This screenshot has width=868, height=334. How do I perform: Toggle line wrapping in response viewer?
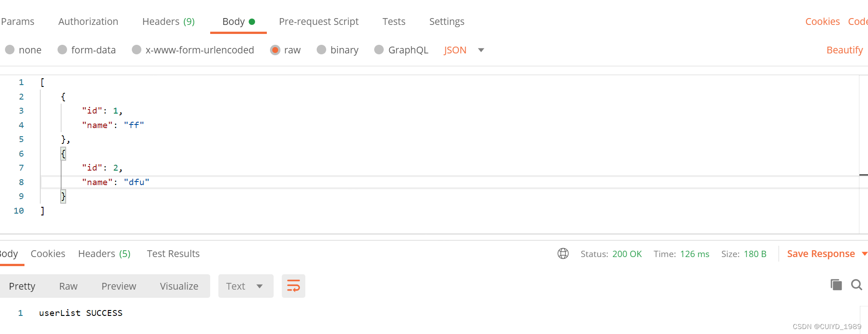tap(293, 286)
